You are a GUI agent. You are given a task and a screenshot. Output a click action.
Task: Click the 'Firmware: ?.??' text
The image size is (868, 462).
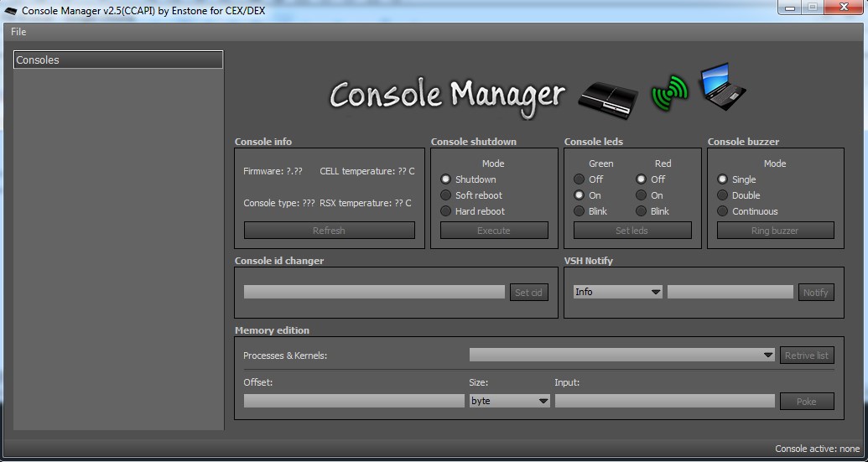click(x=273, y=172)
